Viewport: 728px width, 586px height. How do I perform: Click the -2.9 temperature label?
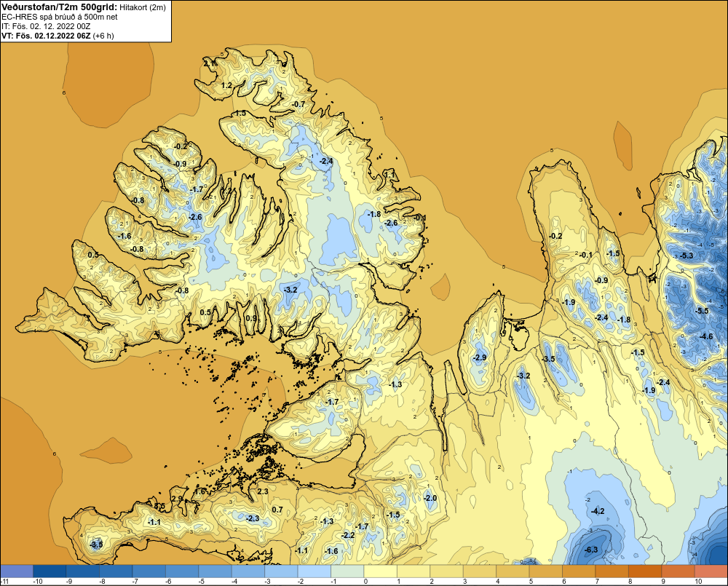(480, 357)
